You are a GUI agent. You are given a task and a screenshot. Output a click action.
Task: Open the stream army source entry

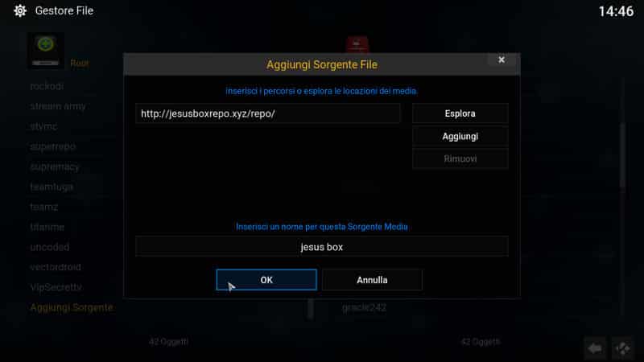point(58,106)
